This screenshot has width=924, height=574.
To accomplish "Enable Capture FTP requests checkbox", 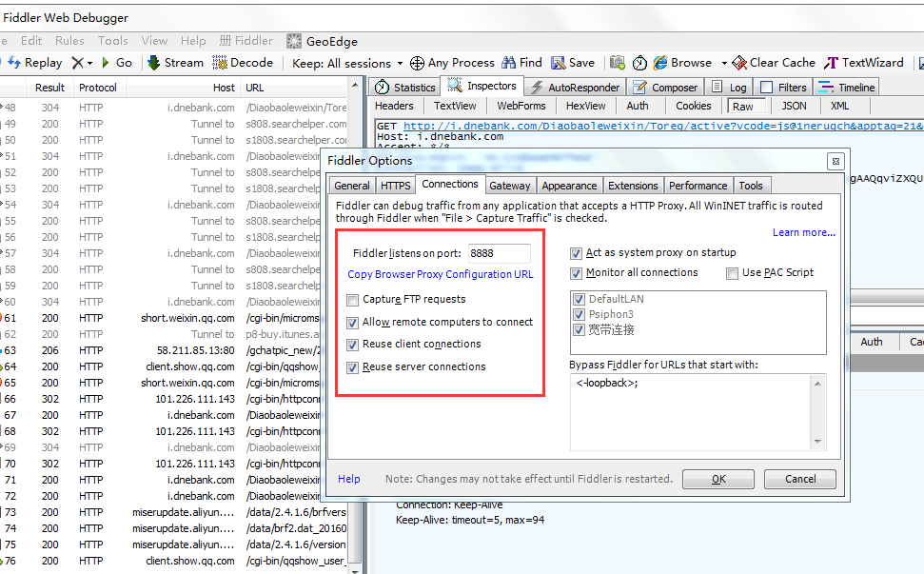I will tap(354, 300).
